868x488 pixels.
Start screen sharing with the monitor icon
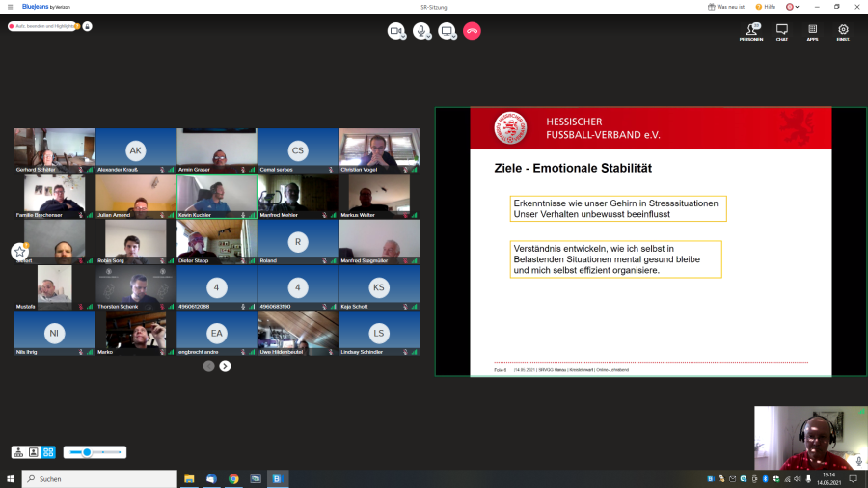(x=447, y=31)
